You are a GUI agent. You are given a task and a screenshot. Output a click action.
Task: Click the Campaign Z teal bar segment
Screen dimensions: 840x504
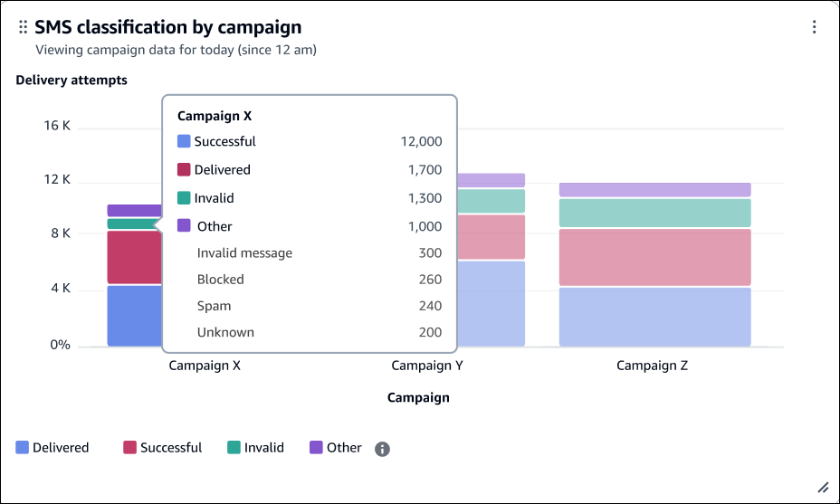pos(654,213)
